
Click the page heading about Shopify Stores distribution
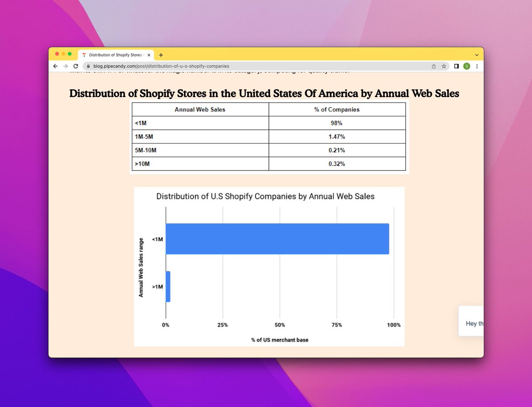point(264,93)
